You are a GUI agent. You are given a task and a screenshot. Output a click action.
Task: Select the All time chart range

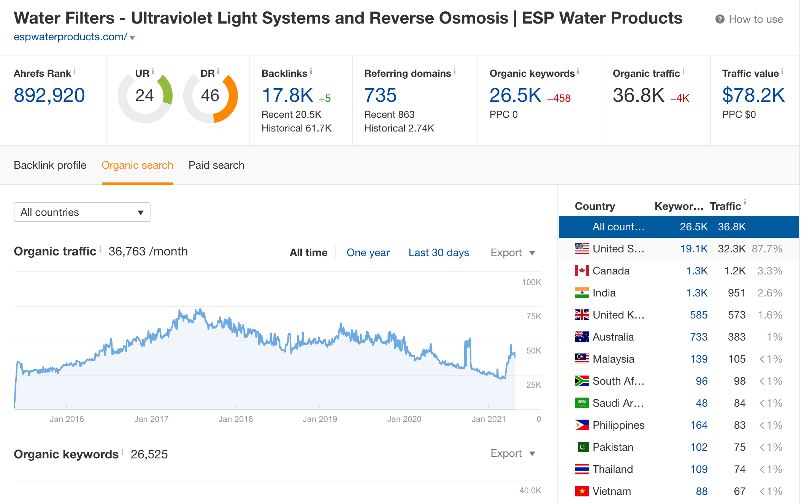[308, 252]
